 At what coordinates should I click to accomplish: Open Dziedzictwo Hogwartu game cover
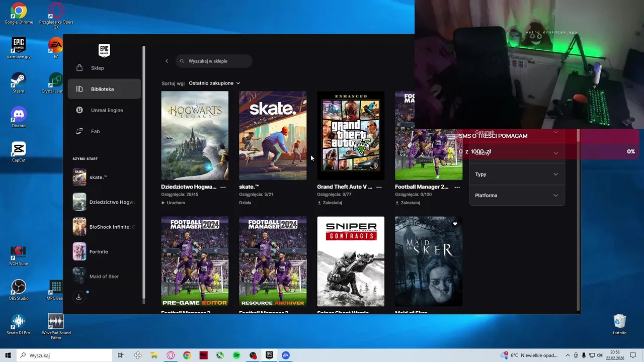click(x=195, y=135)
